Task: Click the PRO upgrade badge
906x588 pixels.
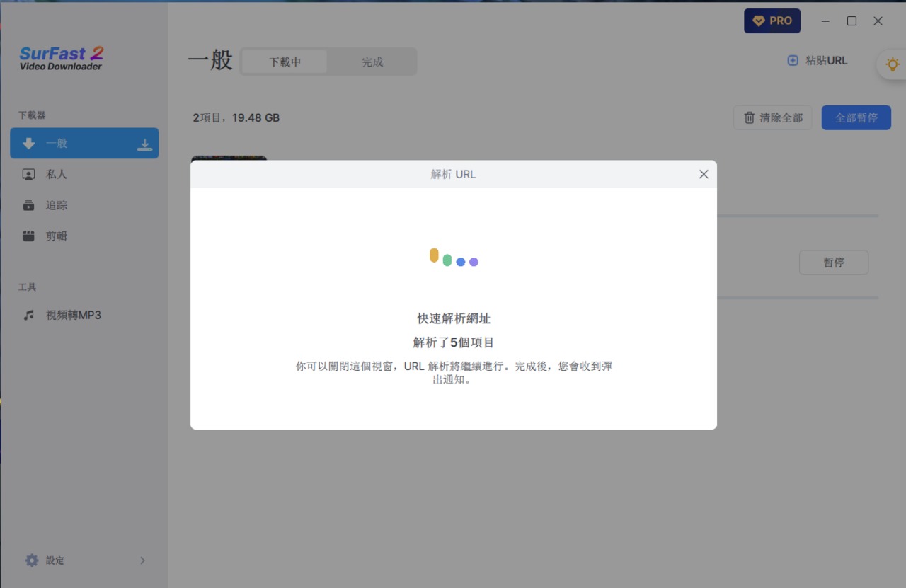Action: click(772, 21)
